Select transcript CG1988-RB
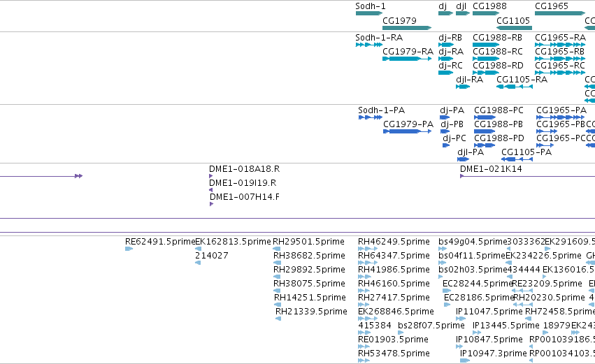Image resolution: width=595 pixels, height=364 pixels. [x=486, y=45]
